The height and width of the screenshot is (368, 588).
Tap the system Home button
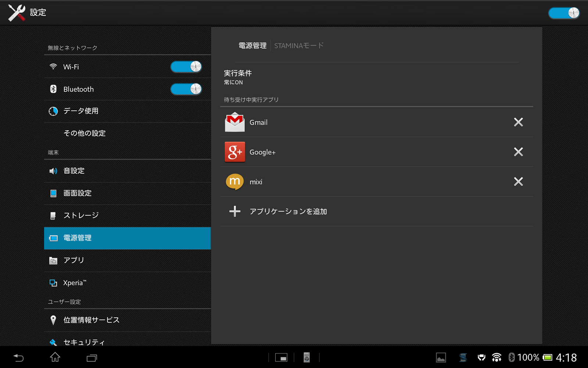[55, 357]
